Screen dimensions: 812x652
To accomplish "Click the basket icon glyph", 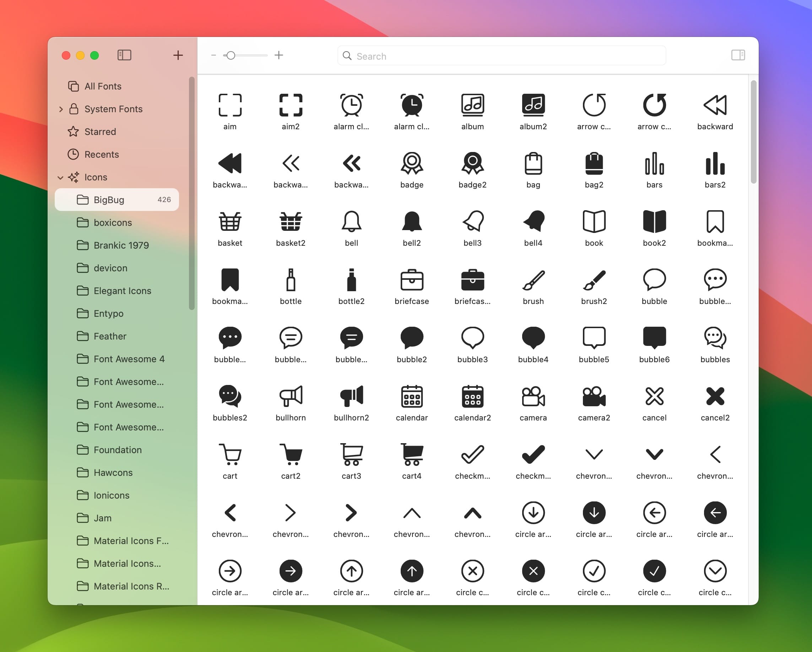I will coord(230,221).
